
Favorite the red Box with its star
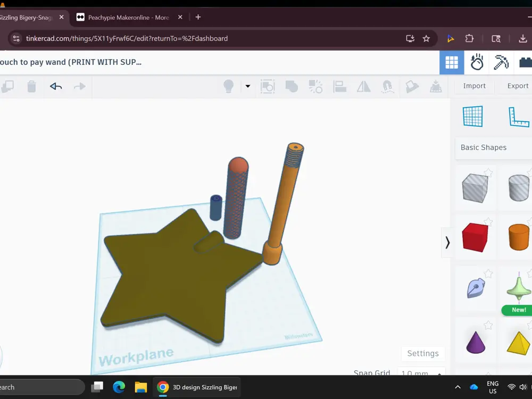pyautogui.click(x=488, y=222)
